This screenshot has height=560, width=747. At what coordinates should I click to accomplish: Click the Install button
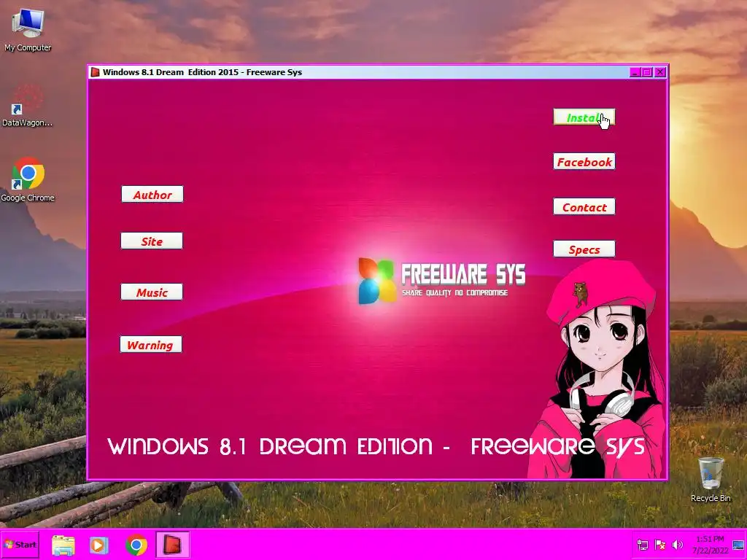point(584,117)
